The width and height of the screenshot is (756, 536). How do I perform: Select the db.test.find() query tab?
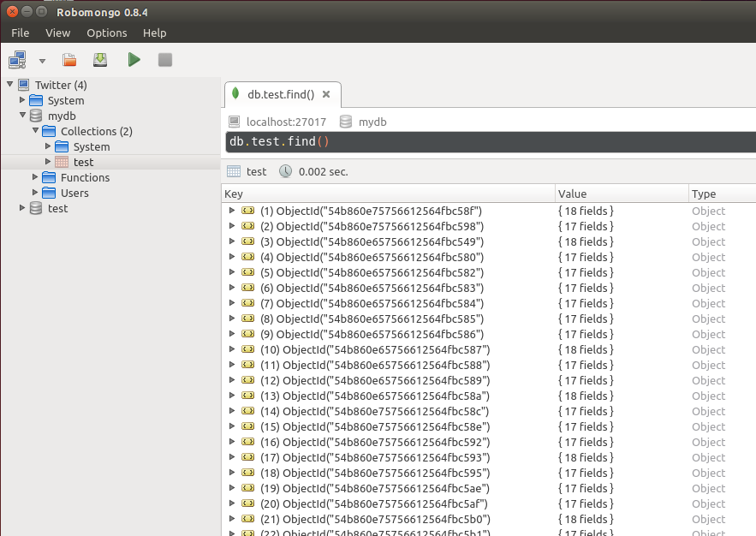click(x=281, y=94)
